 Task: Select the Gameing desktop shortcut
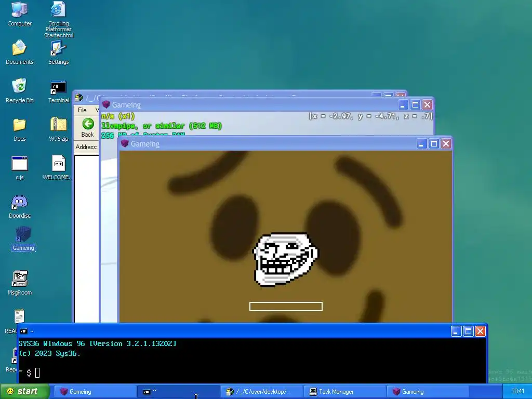(x=23, y=239)
